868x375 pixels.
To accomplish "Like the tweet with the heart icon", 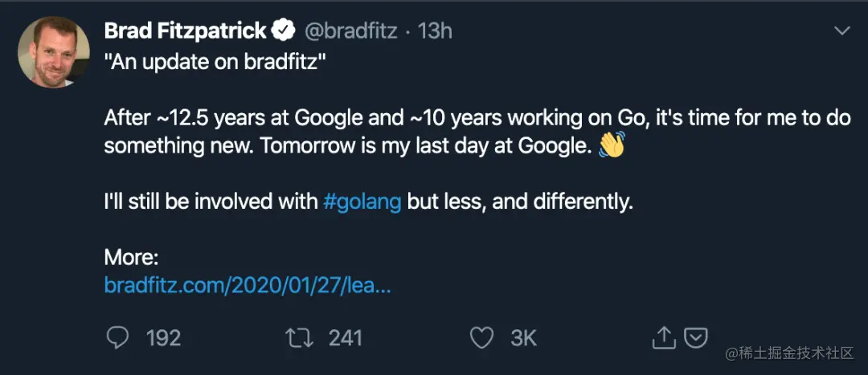I will 481,338.
